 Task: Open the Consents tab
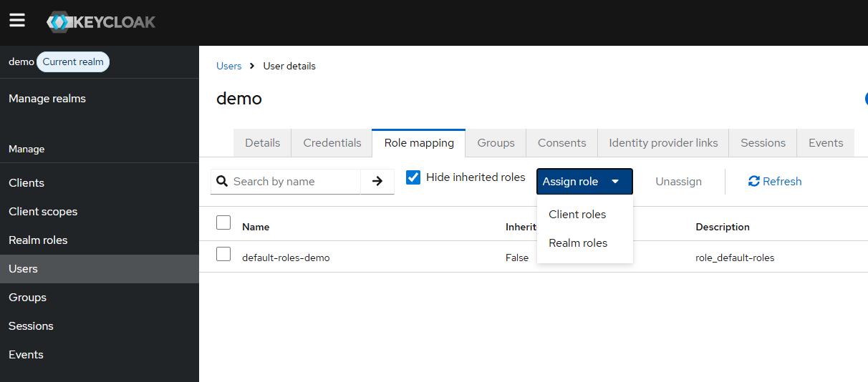click(x=562, y=143)
